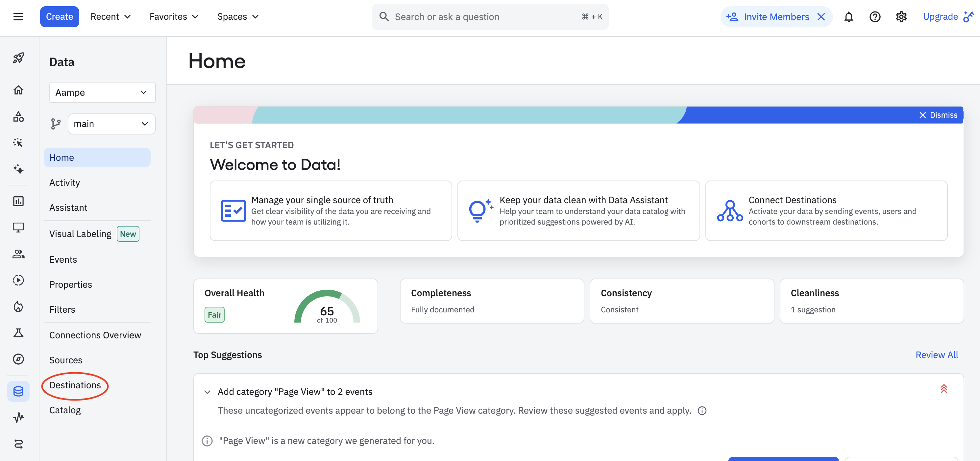Open the help question mark icon
This screenshot has width=980, height=461.
click(875, 17)
